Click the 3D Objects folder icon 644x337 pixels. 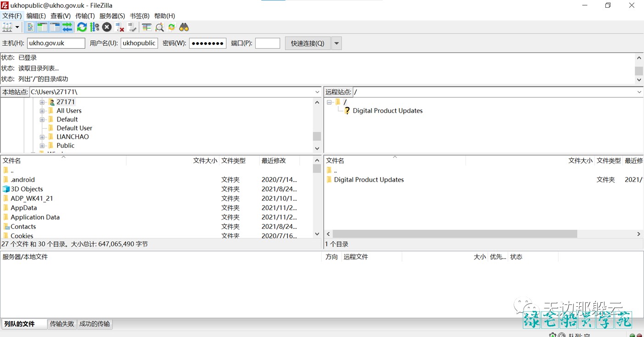click(x=6, y=189)
